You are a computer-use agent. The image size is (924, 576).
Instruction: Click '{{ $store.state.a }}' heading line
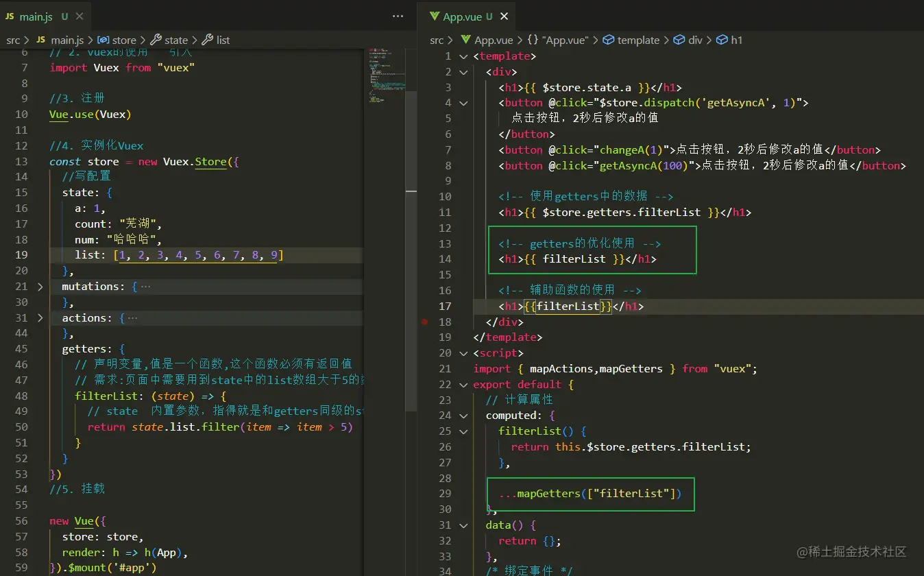589,88
